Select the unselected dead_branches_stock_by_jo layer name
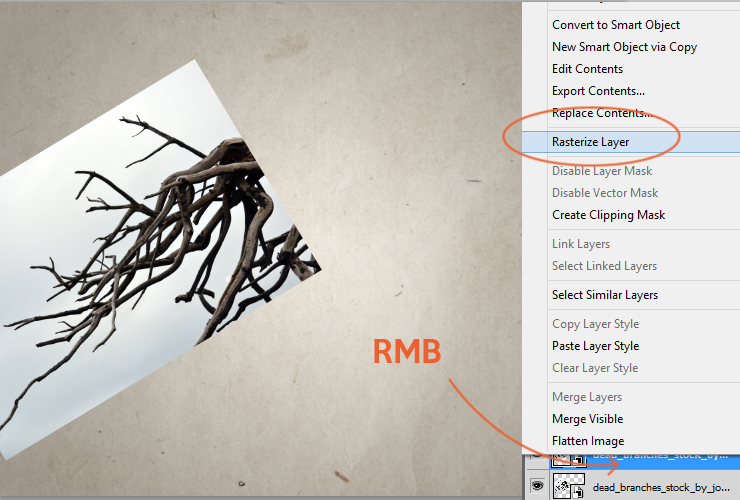The width and height of the screenshot is (740, 500). click(x=661, y=487)
